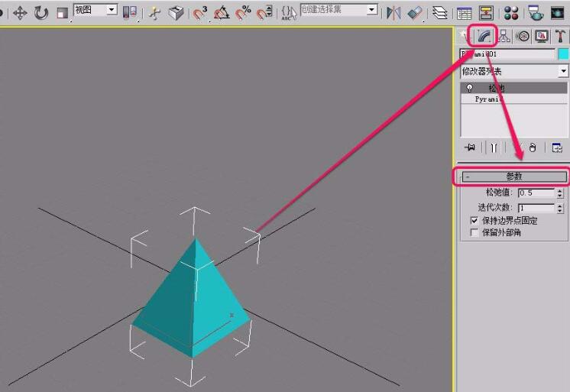The height and width of the screenshot is (392, 570).
Task: Open the 修改器列表 modifier list dropdown
Action: [x=513, y=71]
